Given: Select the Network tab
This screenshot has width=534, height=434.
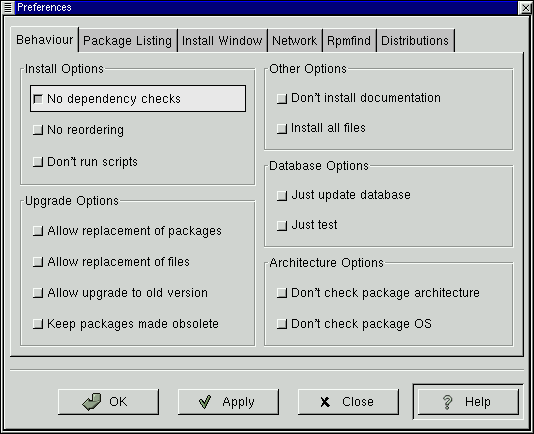Looking at the screenshot, I should (295, 41).
